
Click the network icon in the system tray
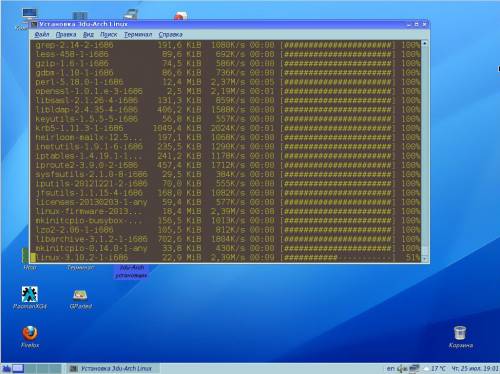(414, 369)
